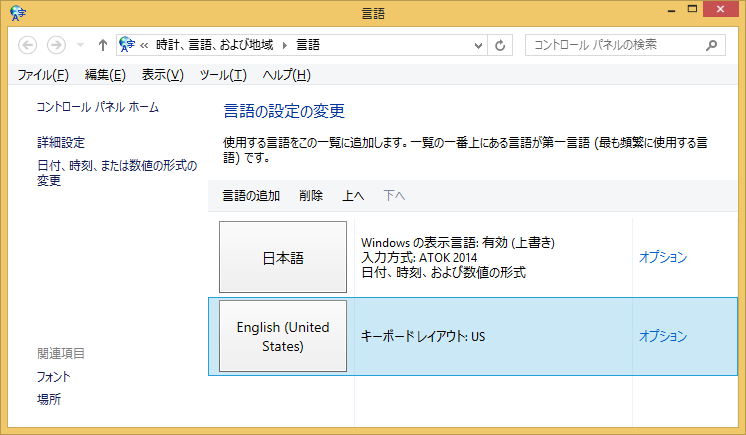Open the window system icon in title bar
The height and width of the screenshot is (435, 746).
click(x=17, y=12)
